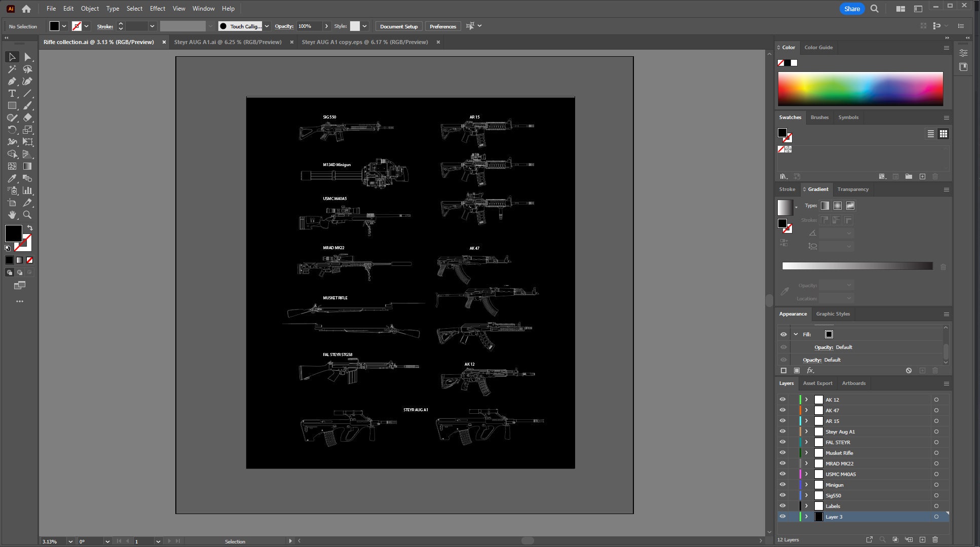
Task: Pick the Eyedropper tool
Action: click(x=12, y=178)
